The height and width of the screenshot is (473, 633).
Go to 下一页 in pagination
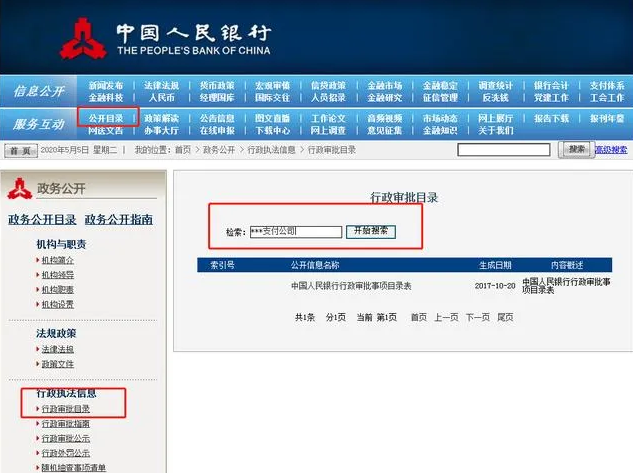click(477, 317)
